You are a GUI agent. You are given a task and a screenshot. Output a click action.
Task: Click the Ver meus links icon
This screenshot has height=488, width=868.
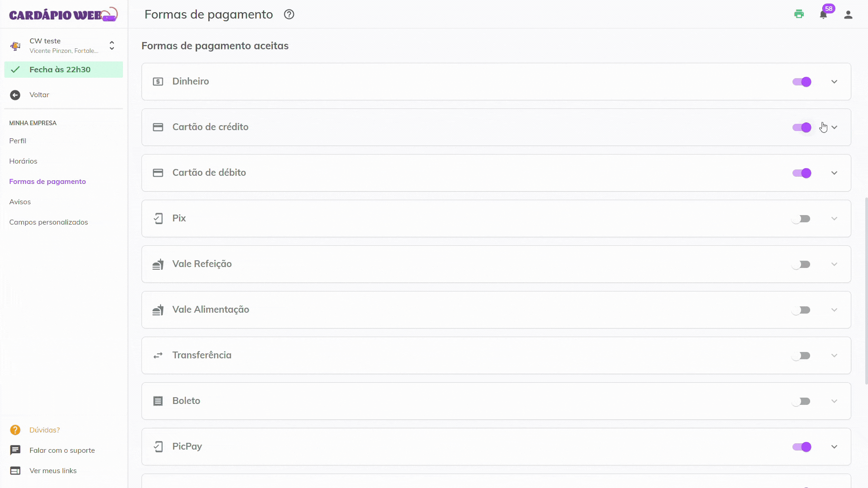[15, 470]
